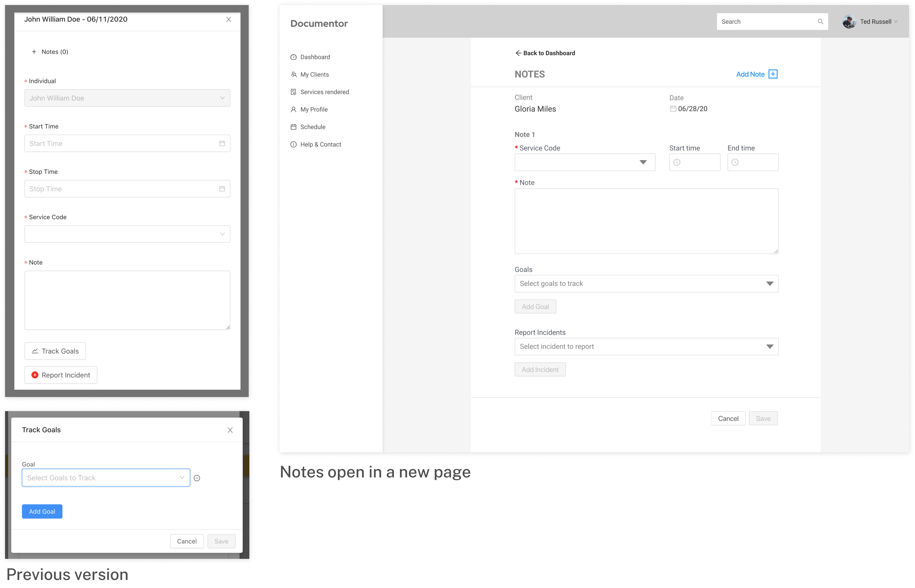Open Schedule in the sidebar
The image size is (915, 588).
[x=313, y=127]
